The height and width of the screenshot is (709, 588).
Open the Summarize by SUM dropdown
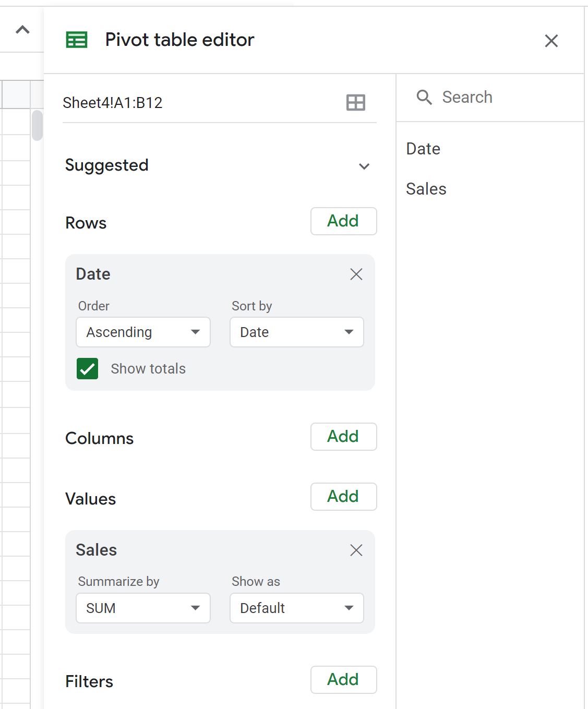(143, 608)
